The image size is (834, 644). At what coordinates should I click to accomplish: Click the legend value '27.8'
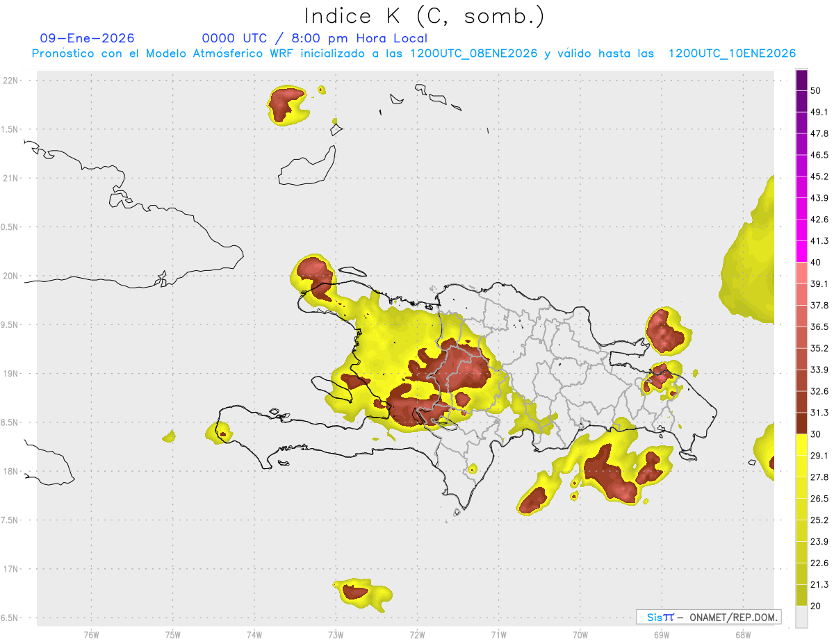[x=819, y=477]
